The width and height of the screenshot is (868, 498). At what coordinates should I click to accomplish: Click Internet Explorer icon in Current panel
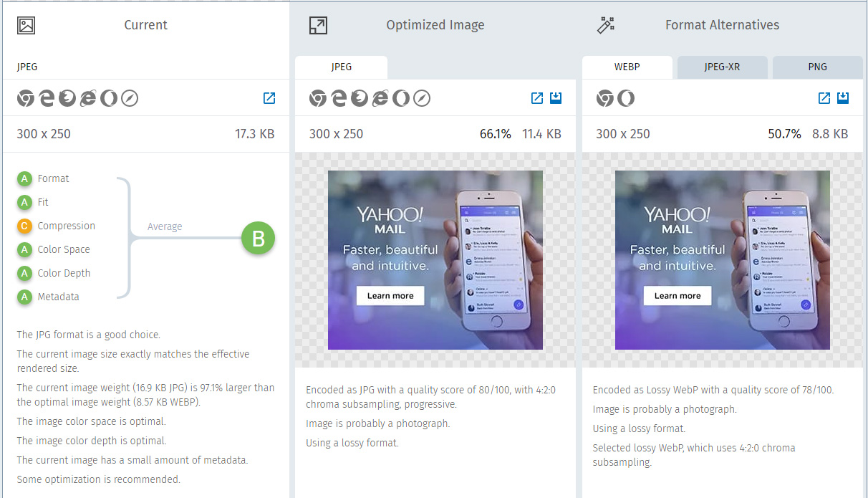pos(88,98)
